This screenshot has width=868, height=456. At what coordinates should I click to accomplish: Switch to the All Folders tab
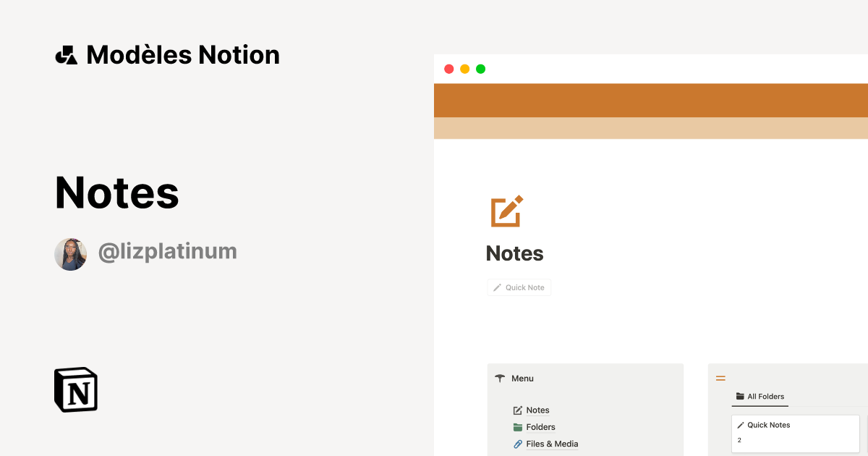(765, 396)
